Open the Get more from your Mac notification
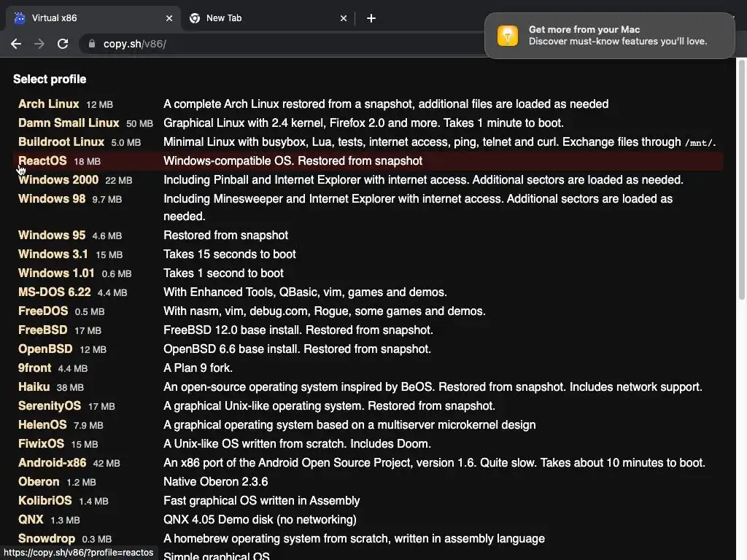747x560 pixels. pos(609,36)
